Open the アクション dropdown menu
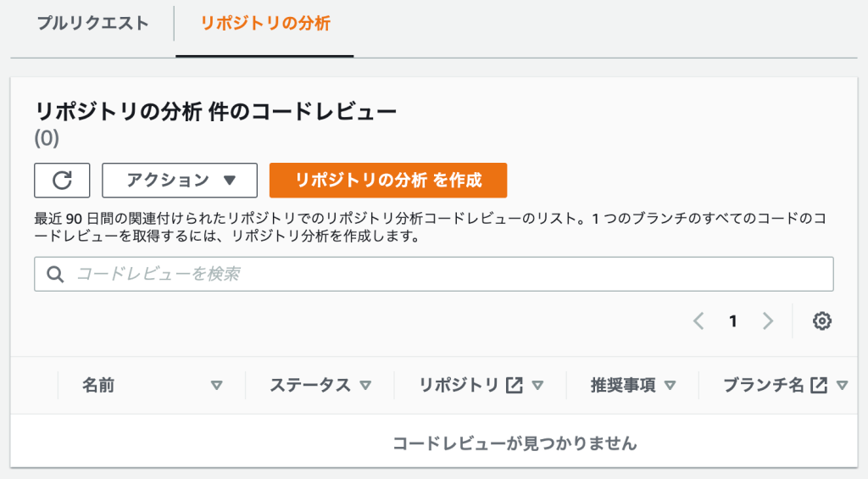868x479 pixels. click(180, 181)
